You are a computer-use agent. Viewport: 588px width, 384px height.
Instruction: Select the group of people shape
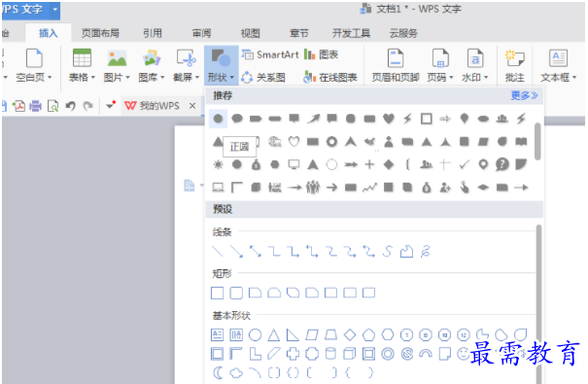coord(313,187)
